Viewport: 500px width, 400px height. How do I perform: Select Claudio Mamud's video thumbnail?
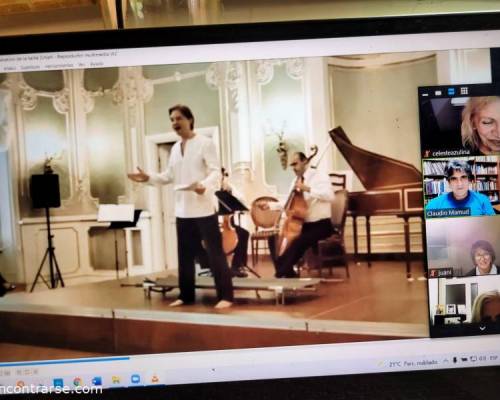tap(461, 188)
